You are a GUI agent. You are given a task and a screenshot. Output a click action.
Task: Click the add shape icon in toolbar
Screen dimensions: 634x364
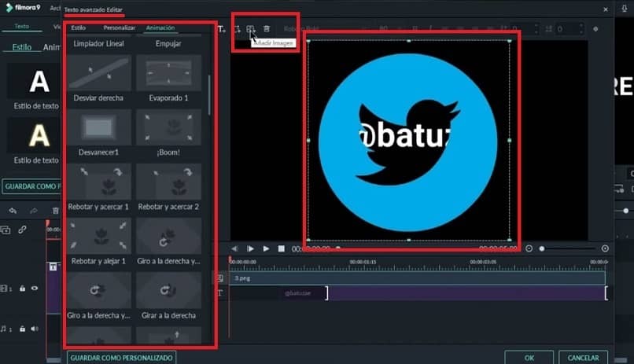tap(238, 29)
